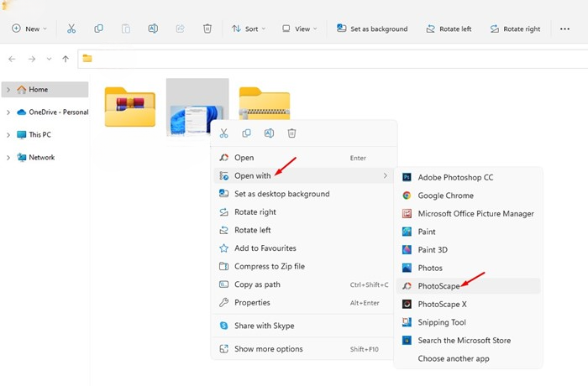Choose Rotate right in the context menu
The height and width of the screenshot is (386, 588).
(303, 212)
